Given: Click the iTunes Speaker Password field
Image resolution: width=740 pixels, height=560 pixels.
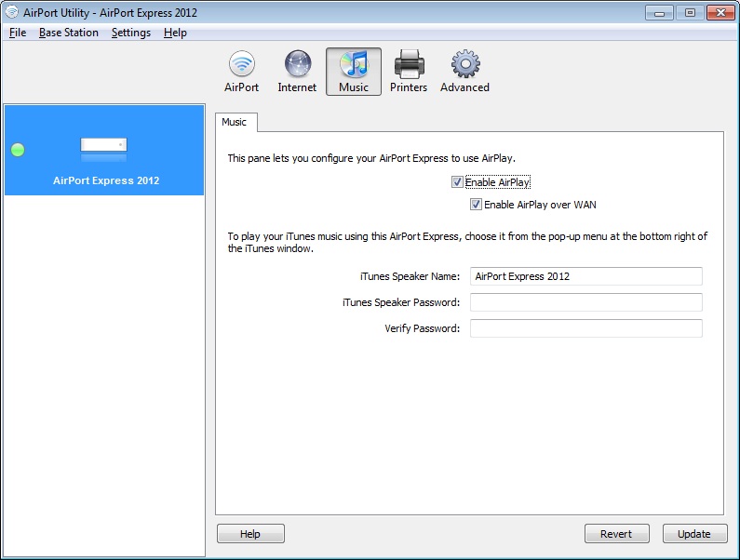Looking at the screenshot, I should [x=586, y=302].
